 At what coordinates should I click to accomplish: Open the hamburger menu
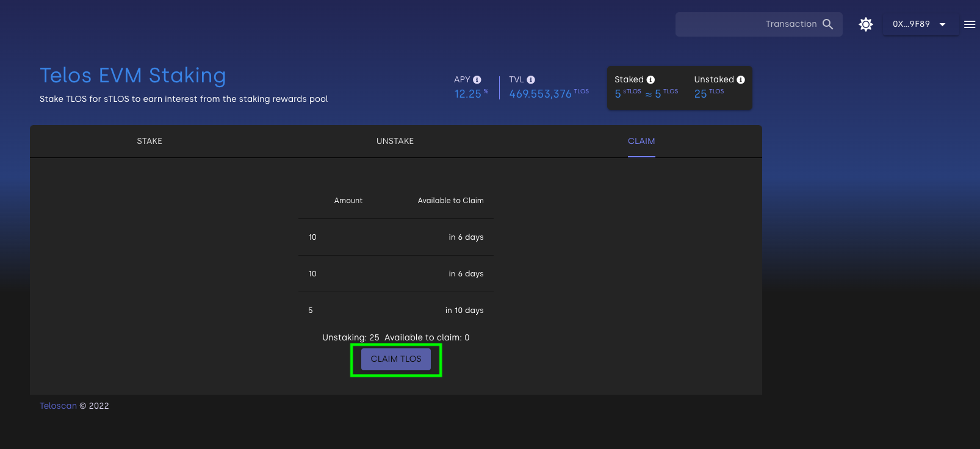969,24
